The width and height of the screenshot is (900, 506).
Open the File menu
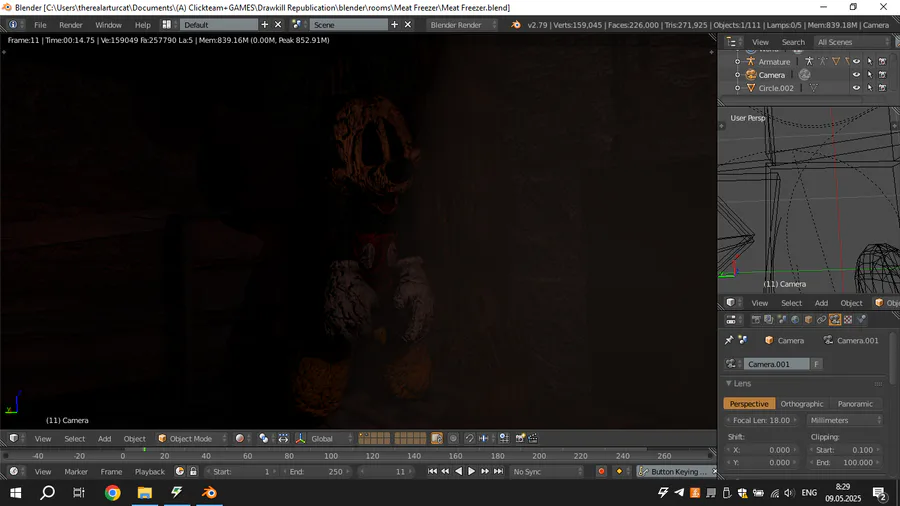tap(40, 25)
